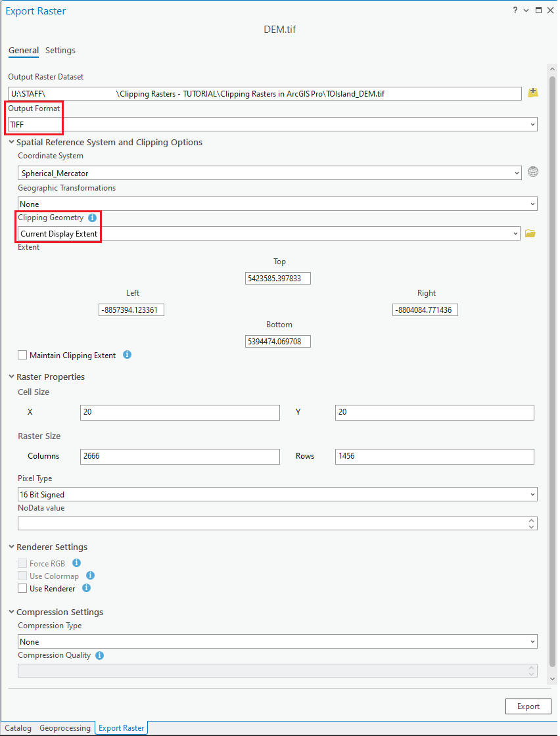Image resolution: width=560 pixels, height=736 pixels.
Task: Open the Clipping Geometry dropdown
Action: click(516, 233)
